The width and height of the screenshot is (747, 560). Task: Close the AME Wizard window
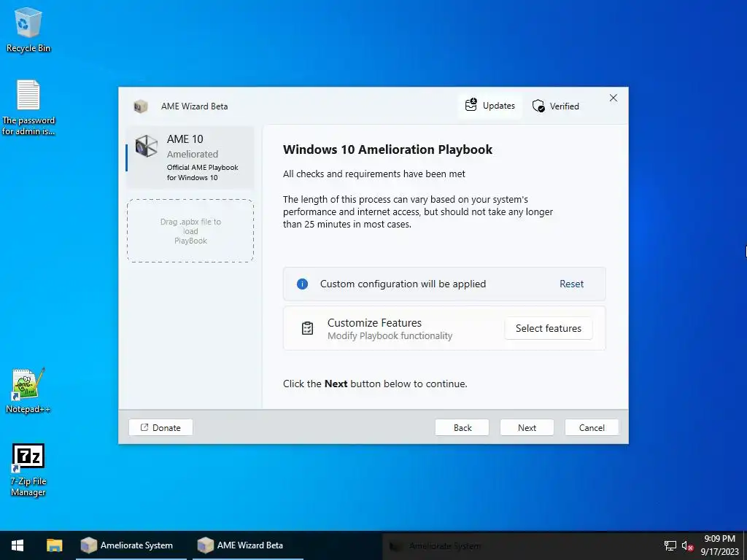click(613, 98)
